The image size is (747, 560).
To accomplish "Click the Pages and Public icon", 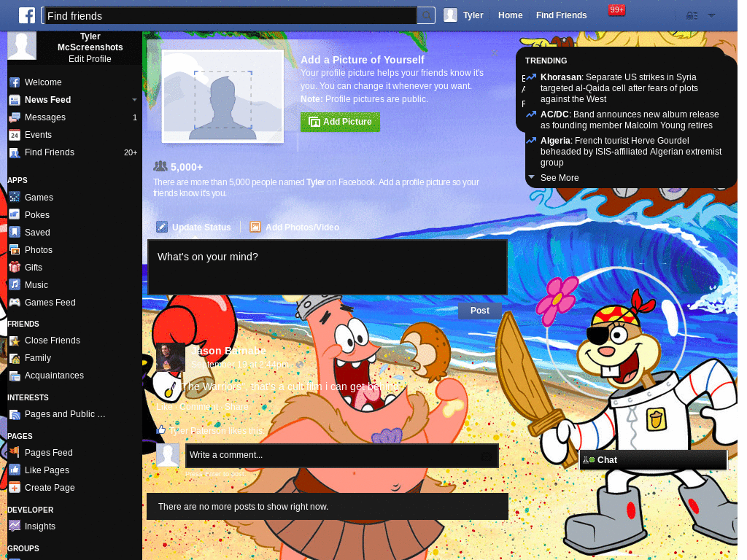I will (15, 414).
